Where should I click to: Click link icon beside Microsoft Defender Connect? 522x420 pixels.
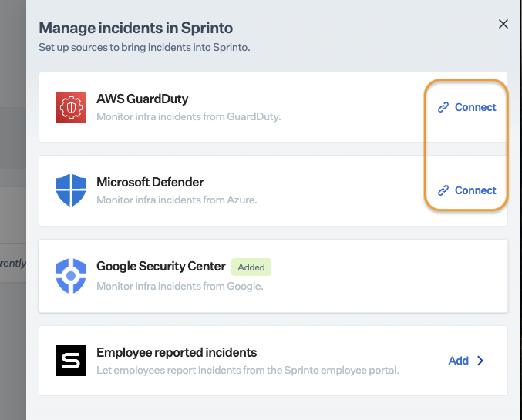(x=443, y=190)
